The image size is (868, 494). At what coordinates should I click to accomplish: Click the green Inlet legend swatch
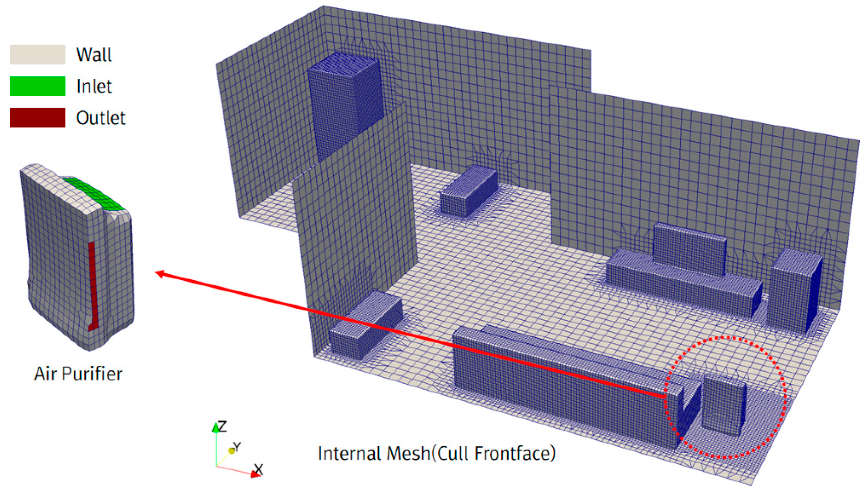pyautogui.click(x=37, y=86)
